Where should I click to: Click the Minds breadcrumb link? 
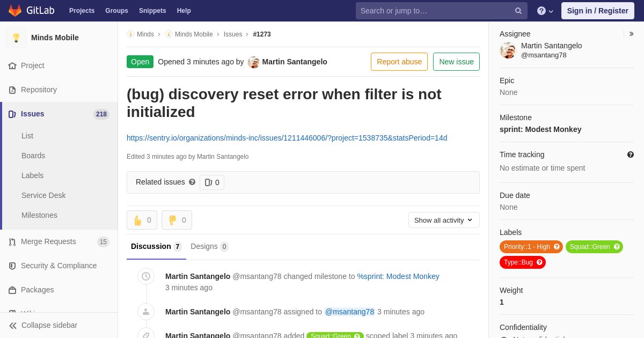tap(145, 34)
